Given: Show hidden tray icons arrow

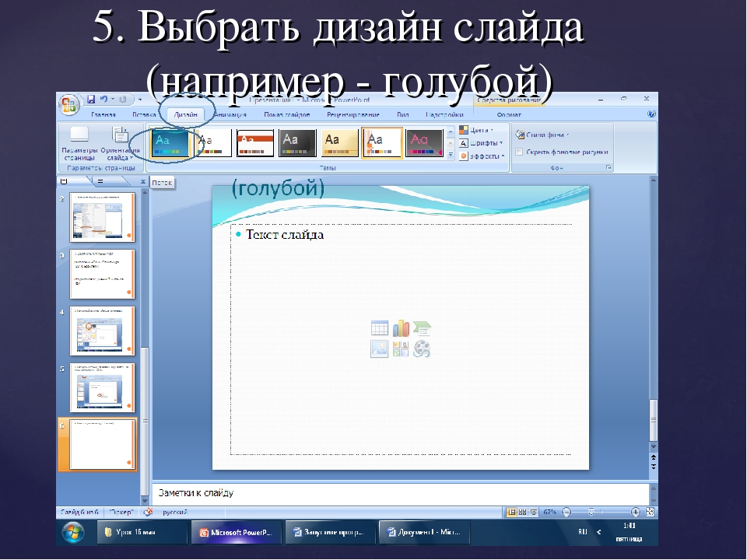Looking at the screenshot, I should (x=599, y=532).
